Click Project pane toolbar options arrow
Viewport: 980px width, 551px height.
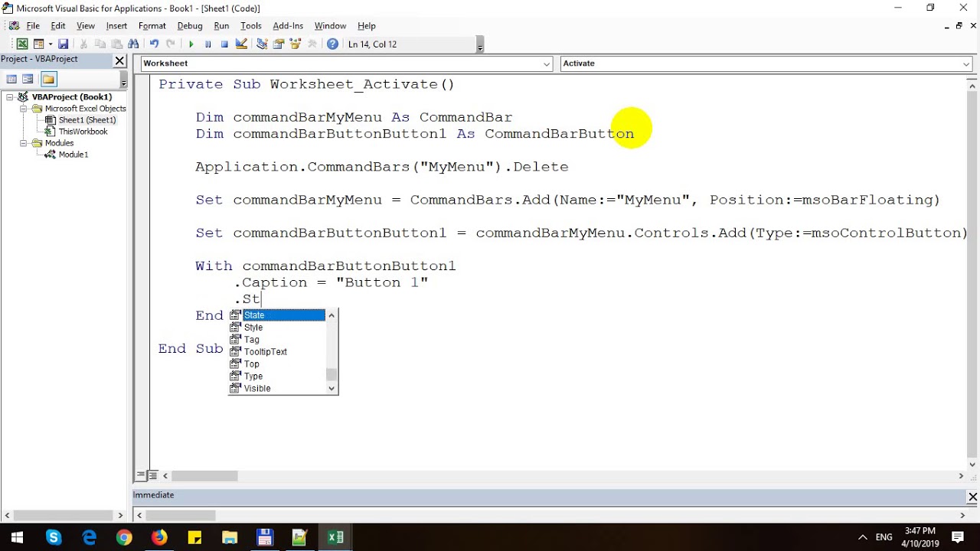pyautogui.click(x=124, y=81)
